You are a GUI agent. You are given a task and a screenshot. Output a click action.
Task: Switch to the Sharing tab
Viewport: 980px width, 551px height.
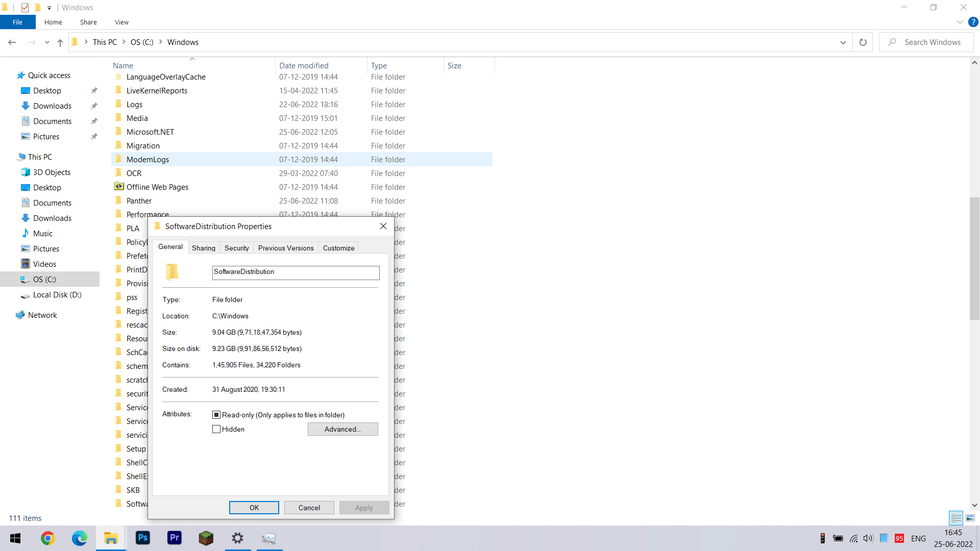204,248
